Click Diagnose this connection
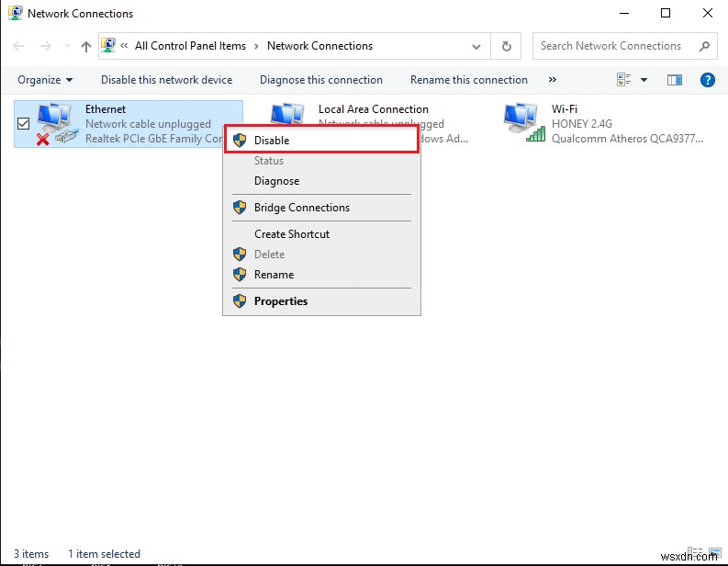The height and width of the screenshot is (566, 728). coord(321,80)
